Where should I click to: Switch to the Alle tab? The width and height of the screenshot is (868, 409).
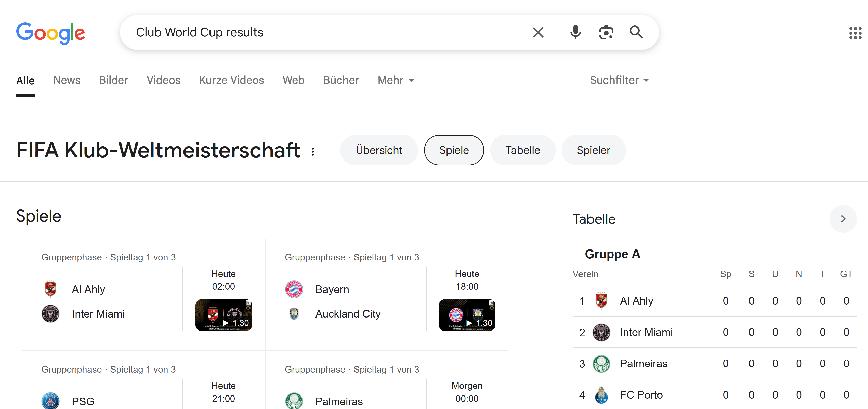pyautogui.click(x=25, y=80)
